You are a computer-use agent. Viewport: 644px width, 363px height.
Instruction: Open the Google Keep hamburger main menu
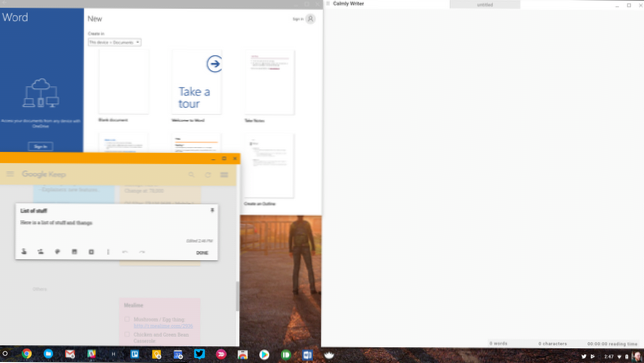pyautogui.click(x=10, y=174)
